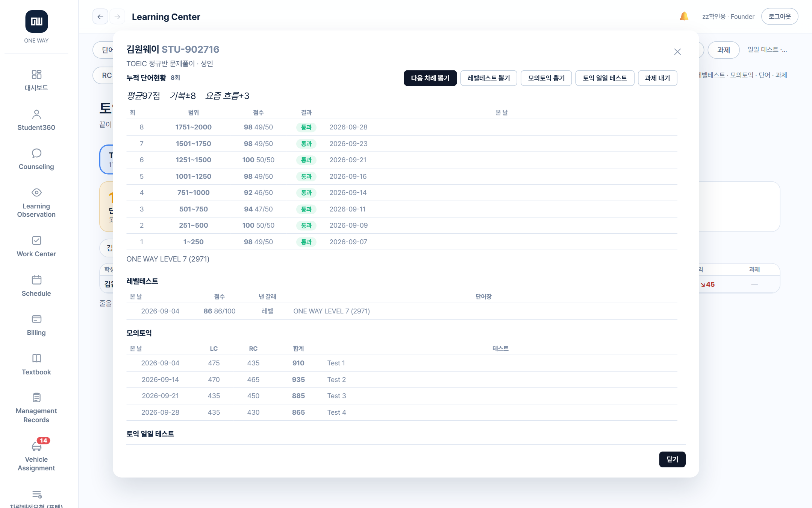812x508 pixels.
Task: Open the Textbook section
Action: (36, 365)
